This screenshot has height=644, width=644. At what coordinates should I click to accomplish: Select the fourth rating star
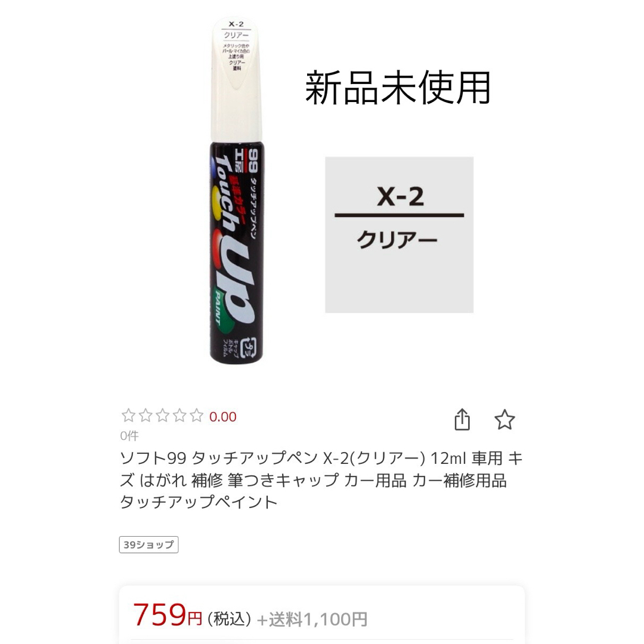tap(179, 416)
